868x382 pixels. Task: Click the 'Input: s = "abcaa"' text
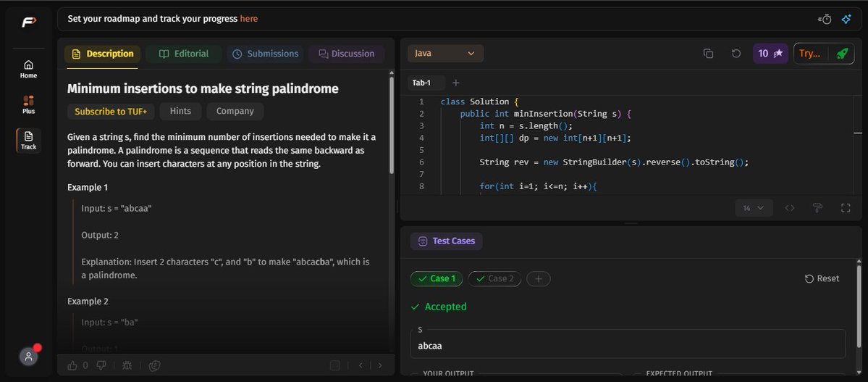coord(117,209)
